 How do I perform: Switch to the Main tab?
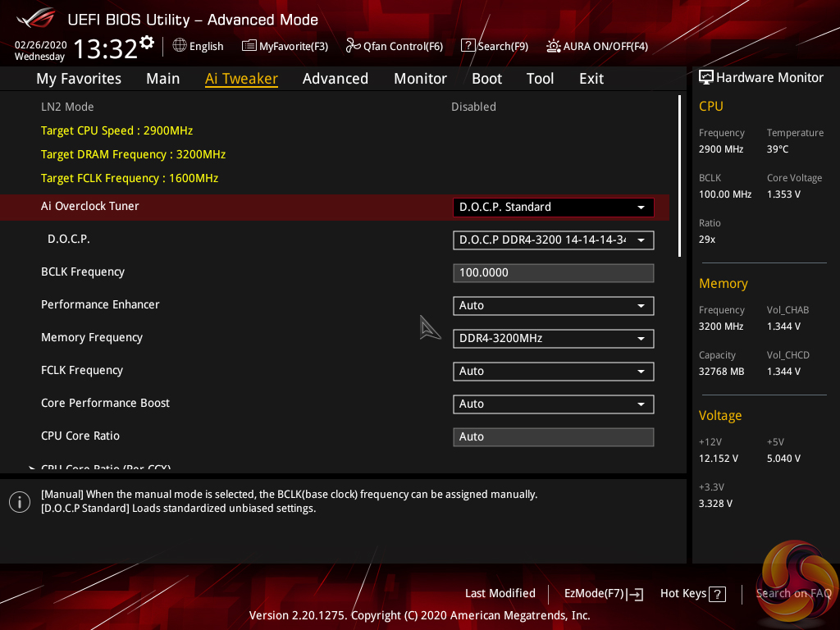pos(163,79)
